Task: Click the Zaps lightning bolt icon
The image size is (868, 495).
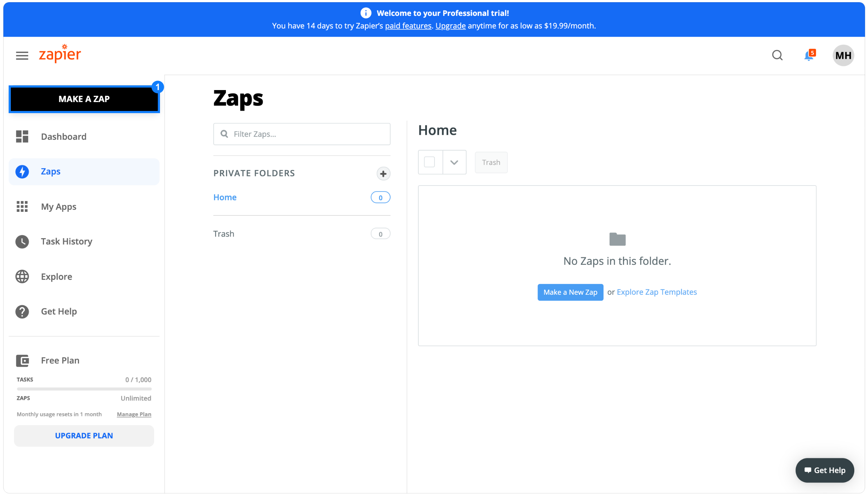Action: pyautogui.click(x=22, y=171)
